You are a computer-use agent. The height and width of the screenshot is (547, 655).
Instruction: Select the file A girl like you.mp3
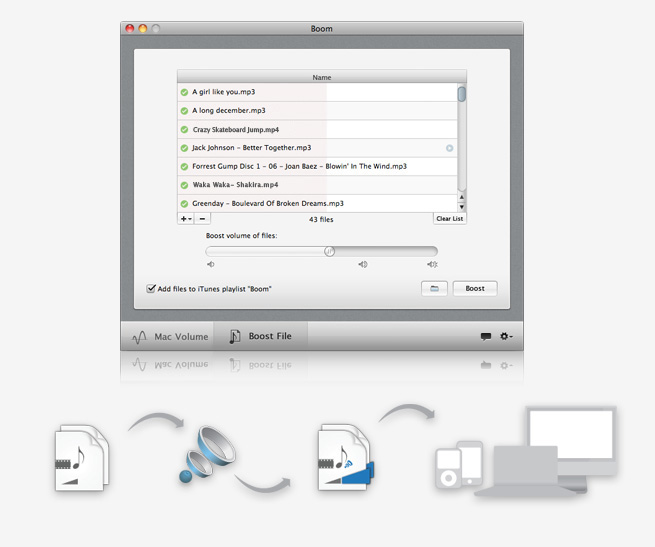(x=317, y=92)
